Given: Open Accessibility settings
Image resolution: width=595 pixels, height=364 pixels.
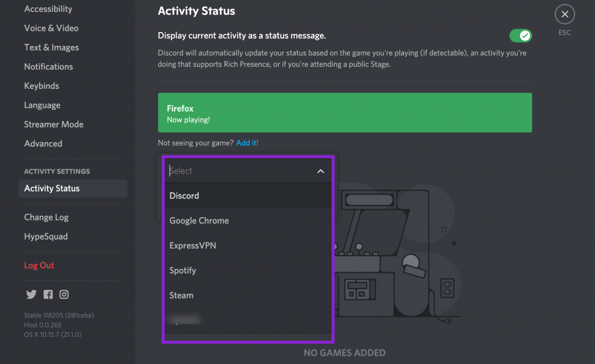Looking at the screenshot, I should (48, 9).
